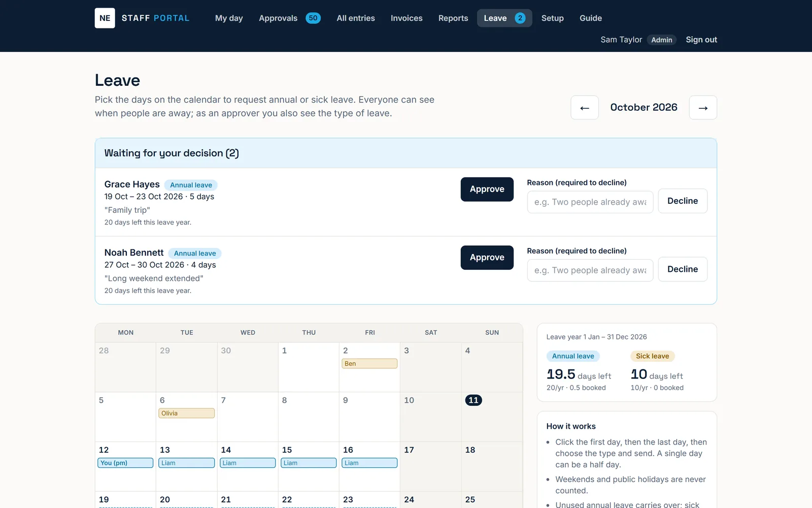Open the Setup page
Viewport: 812px width, 508px height.
[x=552, y=18]
